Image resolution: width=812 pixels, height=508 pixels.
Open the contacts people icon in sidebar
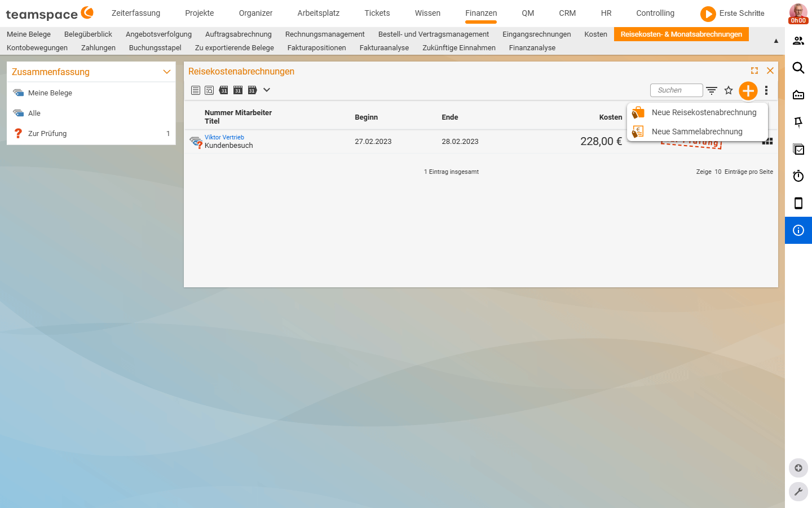[x=798, y=41]
